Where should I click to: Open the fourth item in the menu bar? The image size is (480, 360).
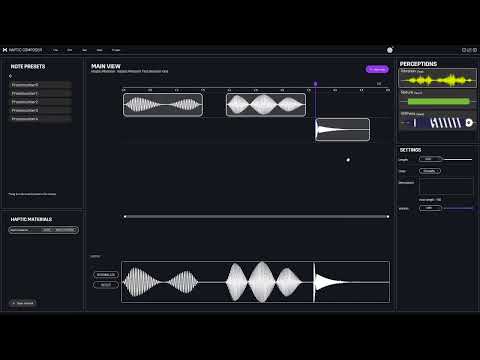pos(99,50)
